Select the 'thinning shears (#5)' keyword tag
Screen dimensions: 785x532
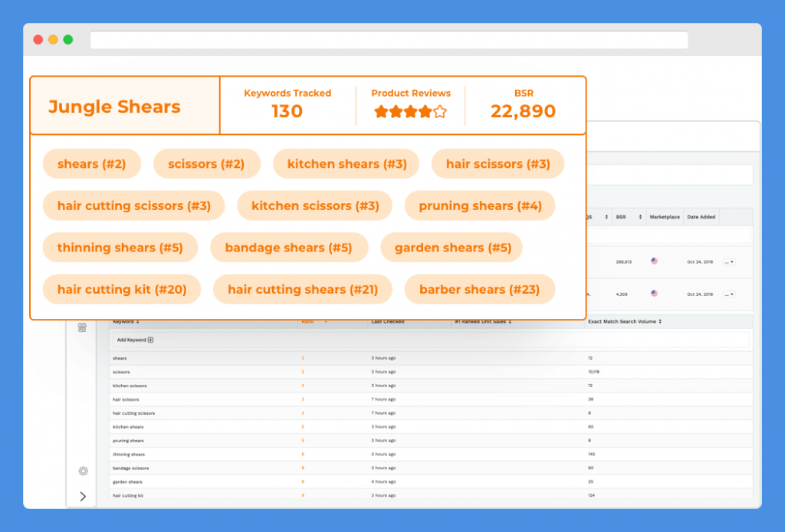click(120, 248)
